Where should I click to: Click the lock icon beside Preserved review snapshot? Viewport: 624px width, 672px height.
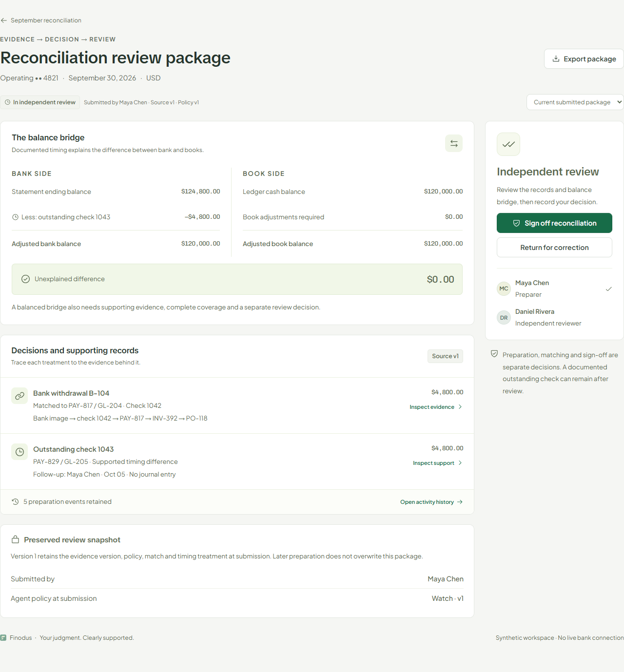tap(15, 539)
